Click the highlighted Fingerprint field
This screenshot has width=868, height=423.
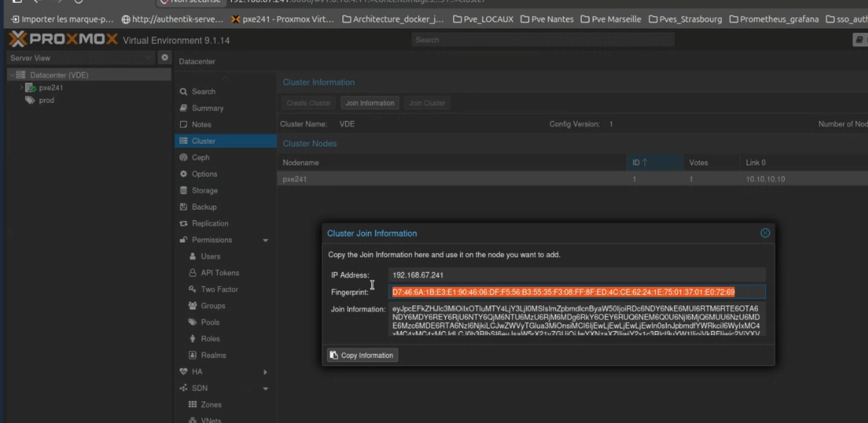click(x=577, y=292)
